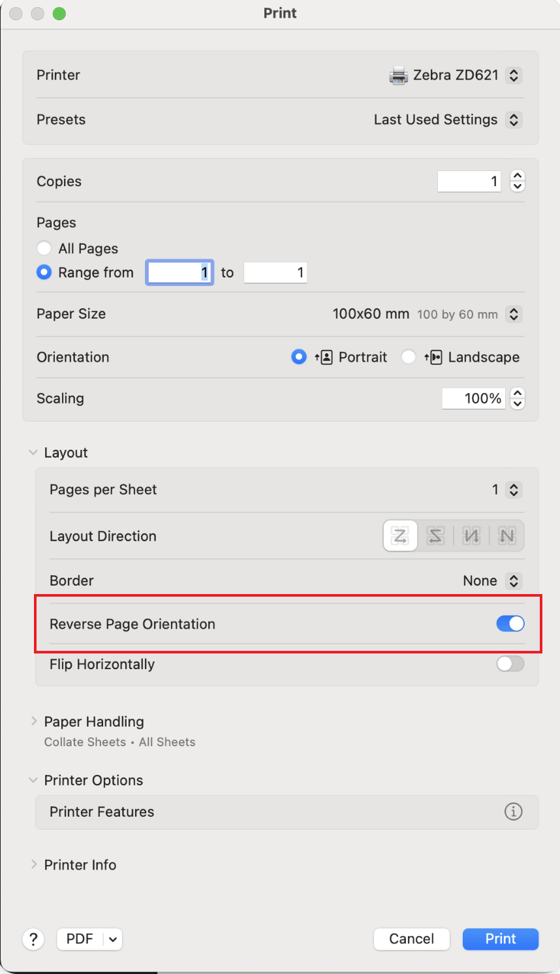Screen dimensions: 560x974
Task: Change the Border setting from None
Action: (x=514, y=580)
